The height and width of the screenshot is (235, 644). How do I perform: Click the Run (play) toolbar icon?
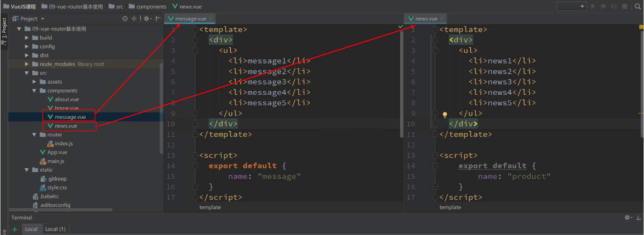click(593, 6)
